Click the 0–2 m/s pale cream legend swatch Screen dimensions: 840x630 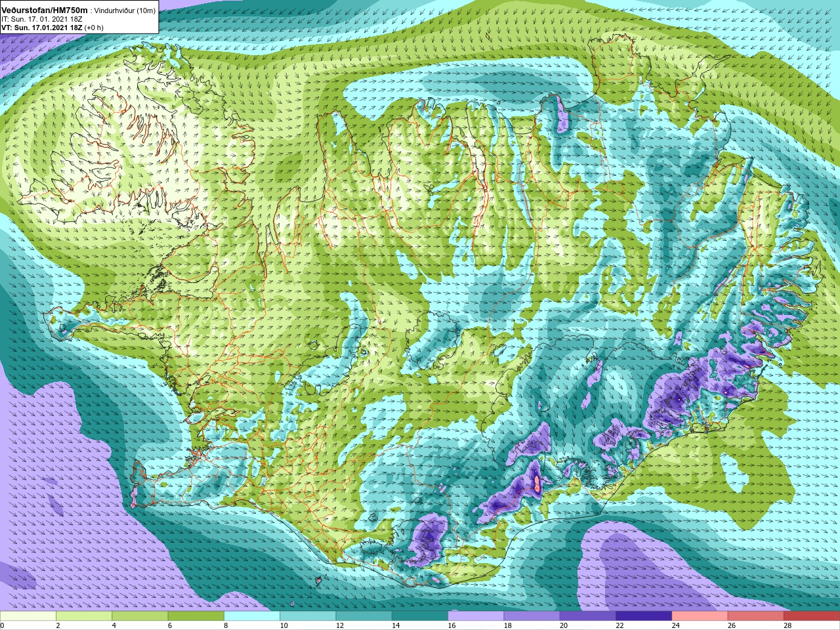point(28,616)
